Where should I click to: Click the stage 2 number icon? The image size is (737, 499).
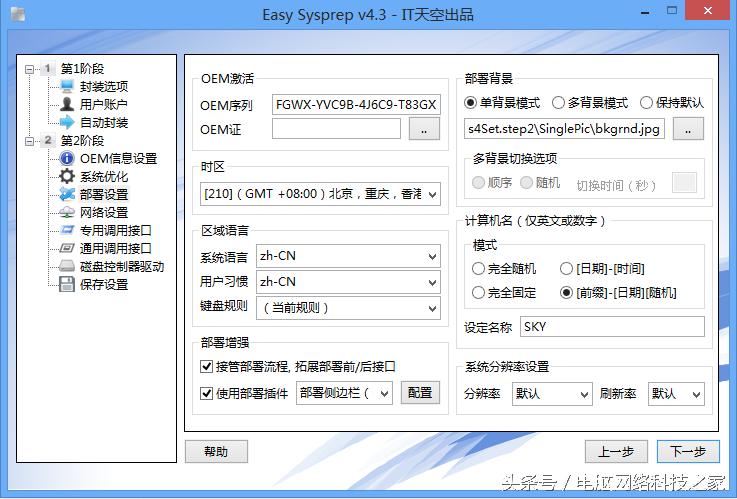[47, 140]
